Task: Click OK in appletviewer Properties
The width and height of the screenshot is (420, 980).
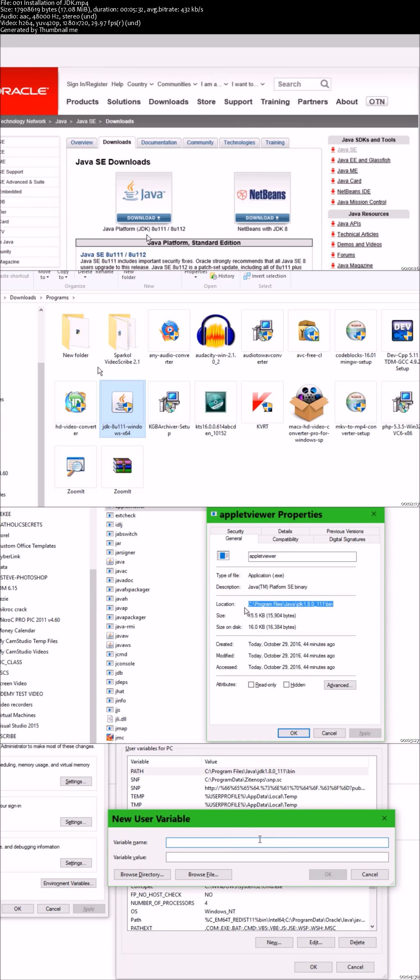Action: pos(294,733)
